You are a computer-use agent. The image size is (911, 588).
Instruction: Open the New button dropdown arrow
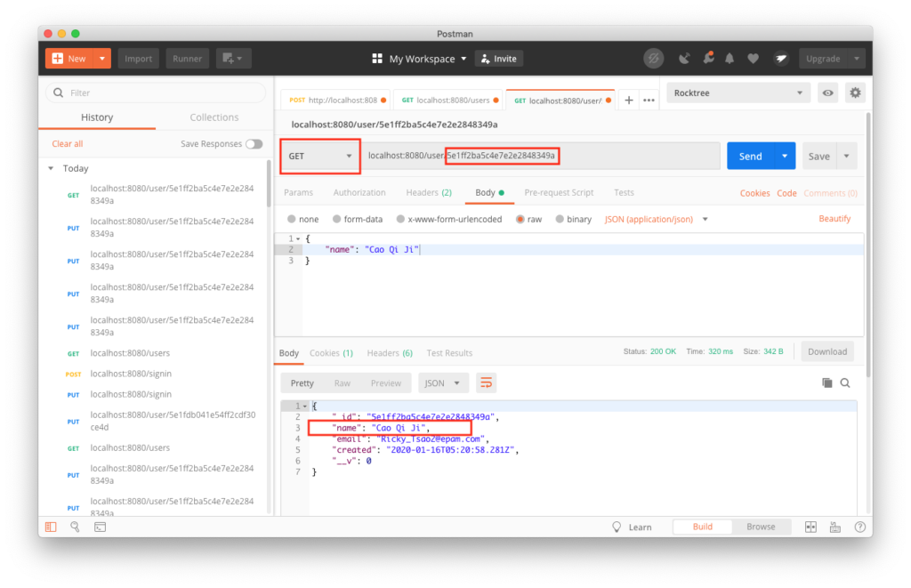(x=101, y=59)
